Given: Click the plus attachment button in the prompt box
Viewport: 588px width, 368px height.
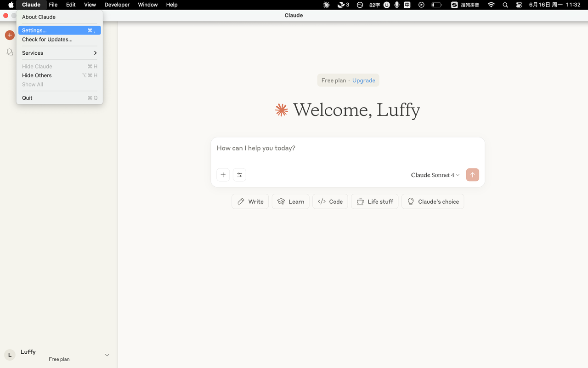Looking at the screenshot, I should 223,175.
